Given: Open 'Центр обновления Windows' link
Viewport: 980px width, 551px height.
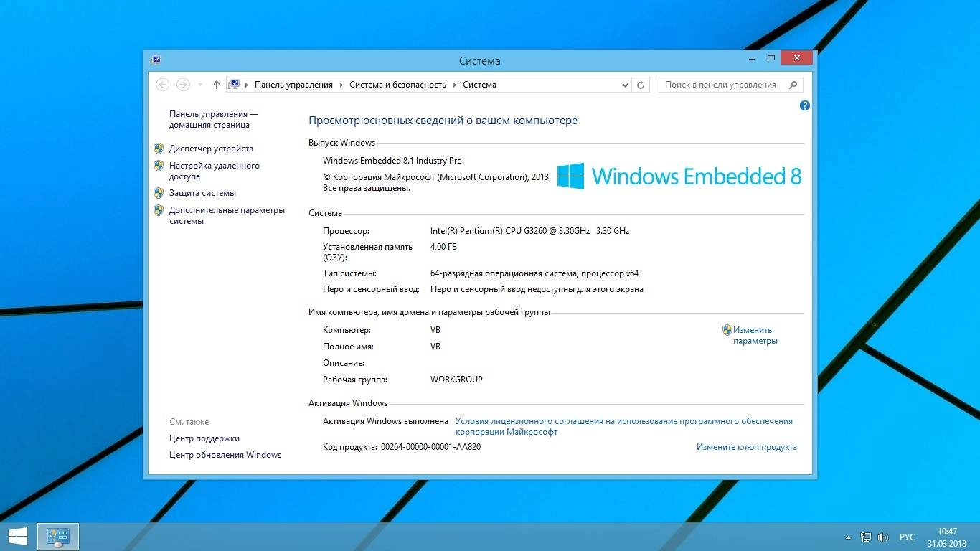Looking at the screenshot, I should point(225,455).
